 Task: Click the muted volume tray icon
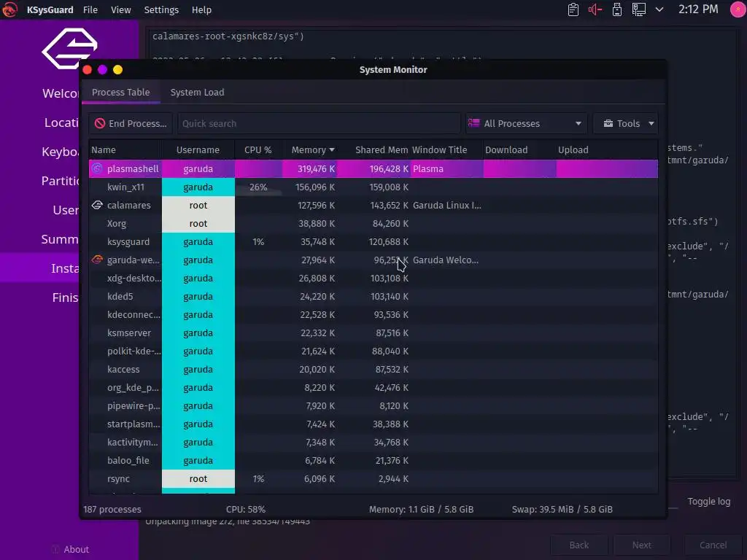coord(595,9)
